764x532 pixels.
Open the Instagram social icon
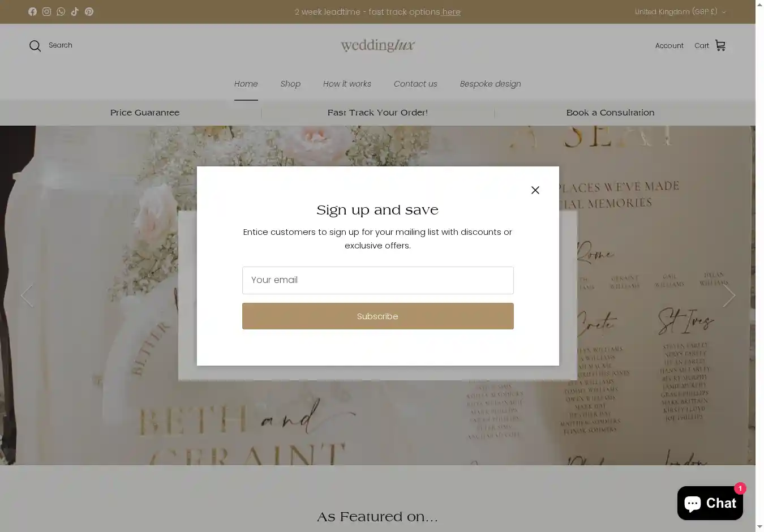click(x=46, y=11)
